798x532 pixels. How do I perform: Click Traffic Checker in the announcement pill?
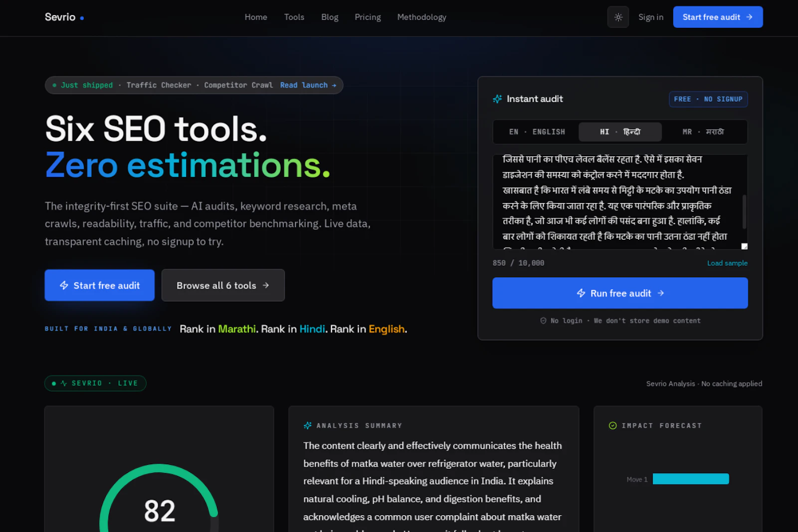tap(159, 85)
